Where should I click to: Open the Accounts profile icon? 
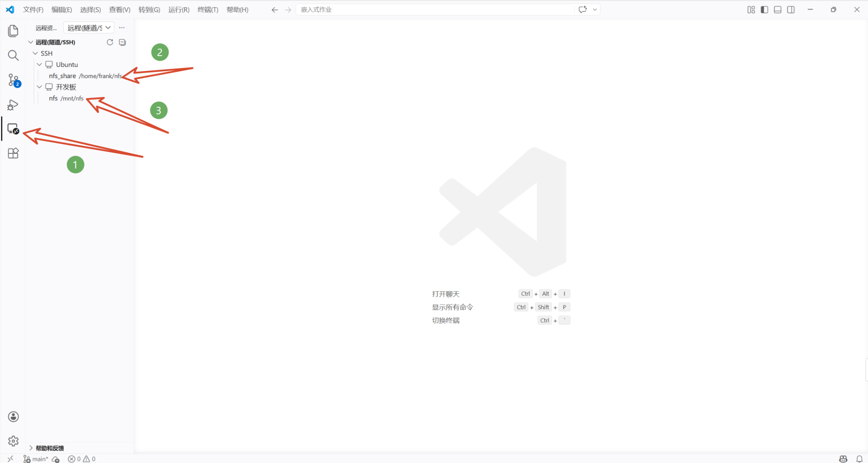point(13,417)
